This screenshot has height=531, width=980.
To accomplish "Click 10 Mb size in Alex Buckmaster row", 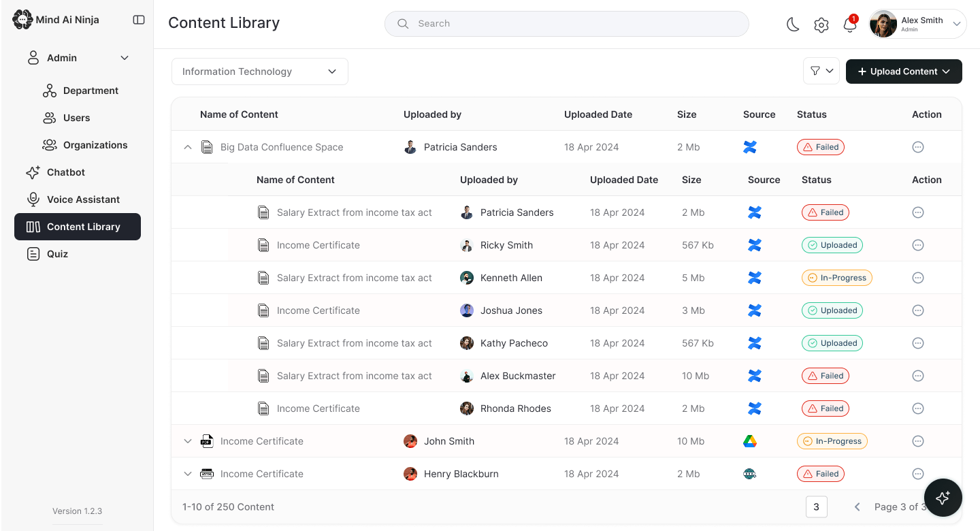I will point(696,376).
